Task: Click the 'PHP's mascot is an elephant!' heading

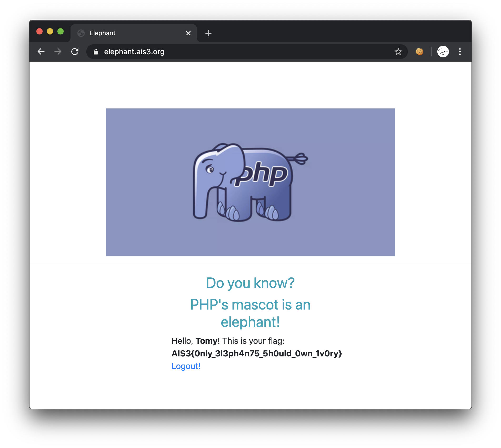Action: [x=250, y=313]
